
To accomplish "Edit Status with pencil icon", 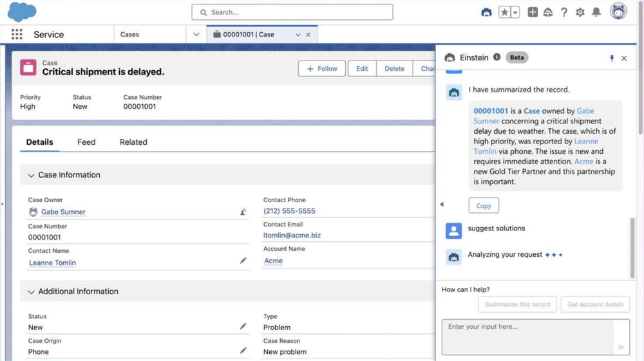I will (243, 326).
